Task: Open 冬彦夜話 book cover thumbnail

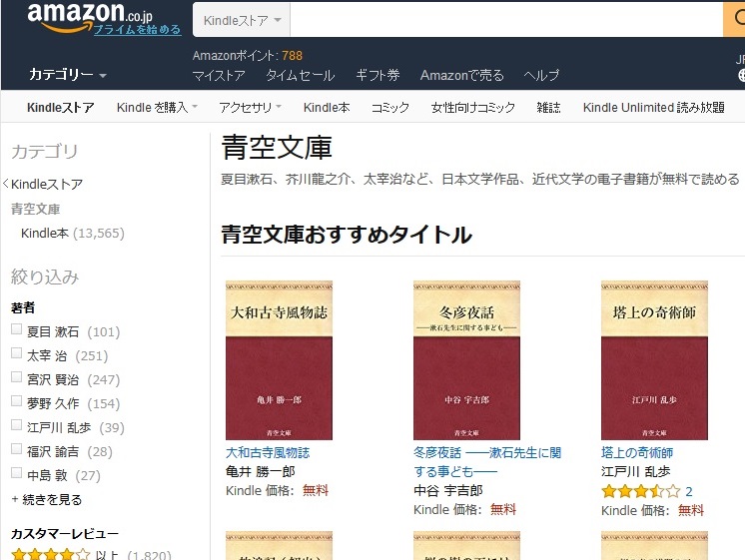Action: tap(466, 360)
